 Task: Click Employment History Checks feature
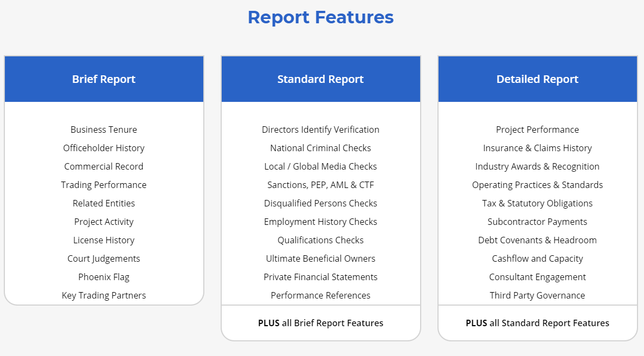[321, 222]
